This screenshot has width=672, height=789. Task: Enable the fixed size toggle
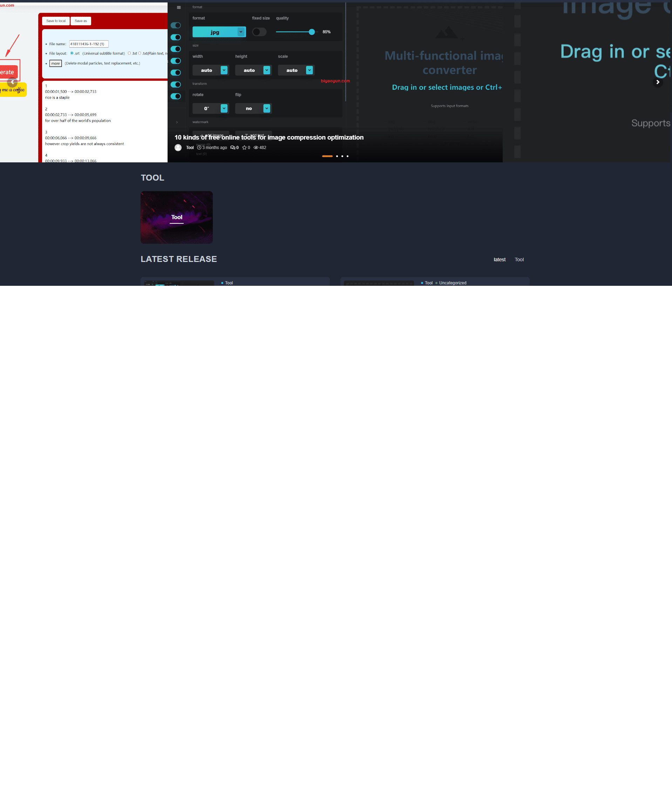click(259, 32)
